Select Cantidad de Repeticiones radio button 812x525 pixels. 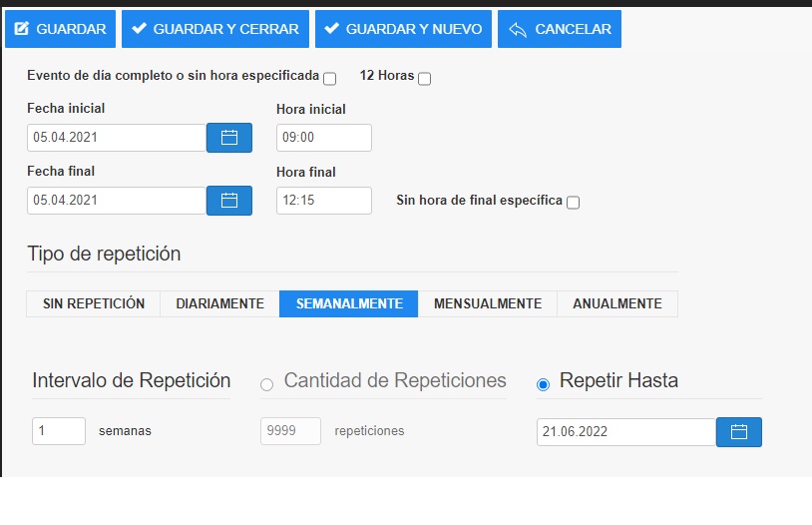pos(266,384)
